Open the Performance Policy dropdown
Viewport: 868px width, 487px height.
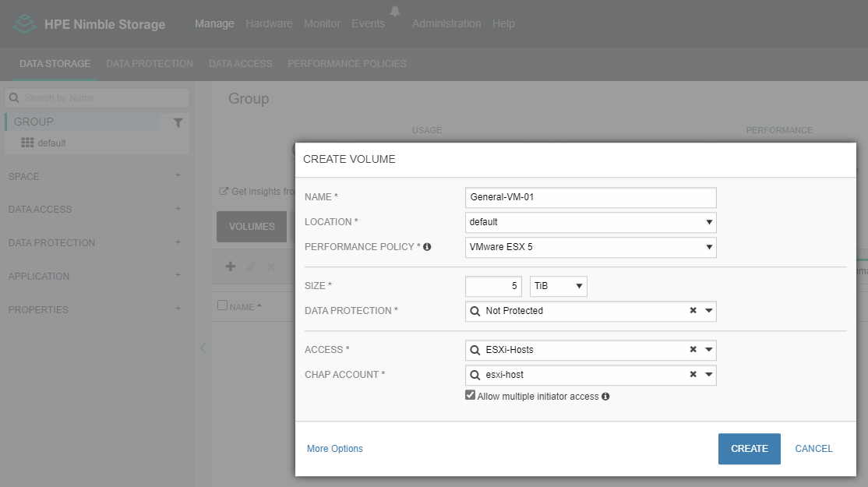(x=591, y=247)
